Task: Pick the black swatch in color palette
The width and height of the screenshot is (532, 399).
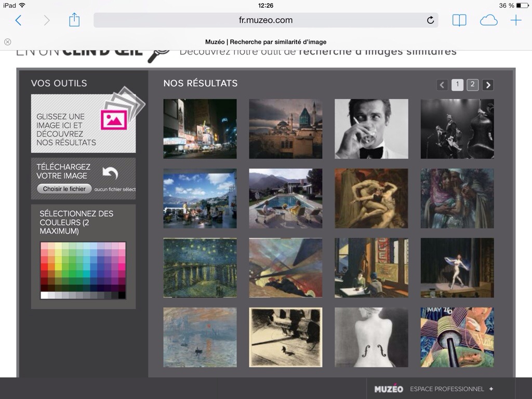Action: 122,295
